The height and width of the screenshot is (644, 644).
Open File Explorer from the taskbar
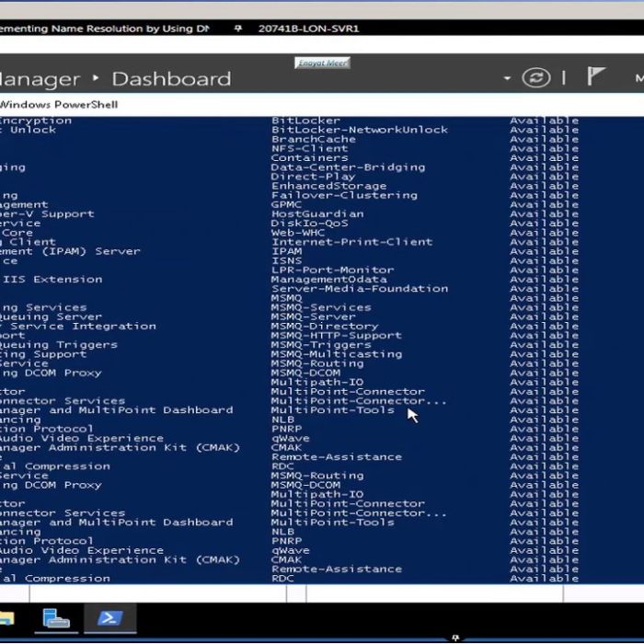coord(6,618)
